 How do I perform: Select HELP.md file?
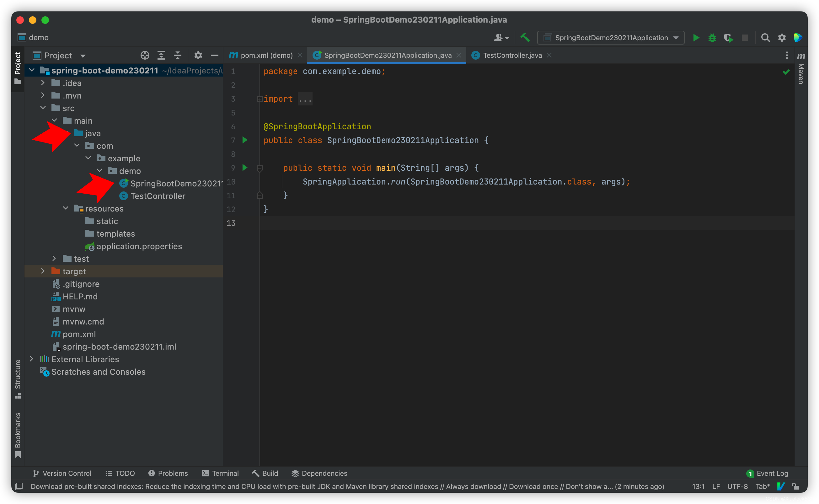pyautogui.click(x=75, y=296)
